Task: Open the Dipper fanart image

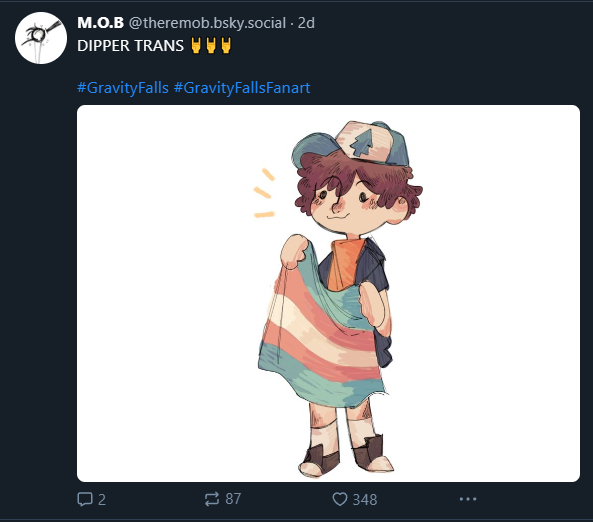Action: tap(328, 294)
